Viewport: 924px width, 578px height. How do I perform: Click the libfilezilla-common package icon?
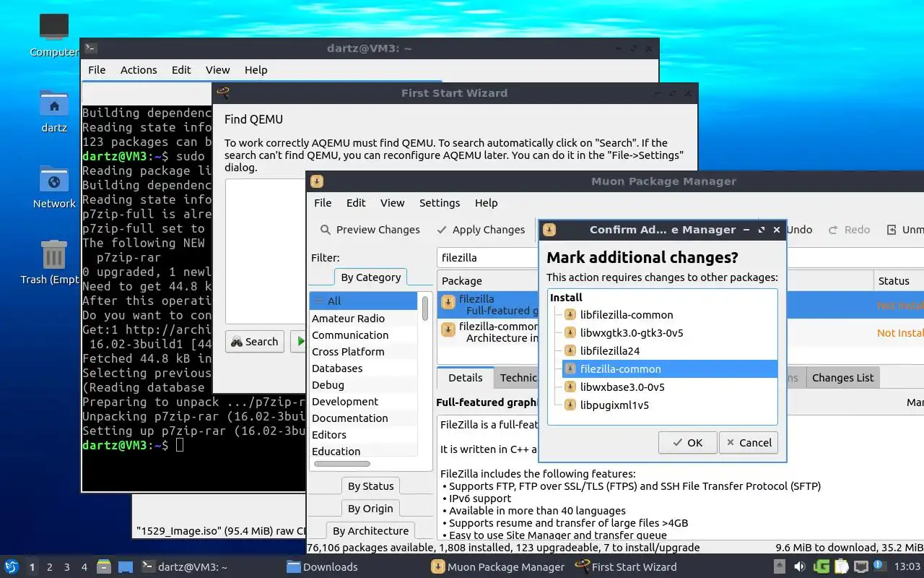click(x=570, y=315)
